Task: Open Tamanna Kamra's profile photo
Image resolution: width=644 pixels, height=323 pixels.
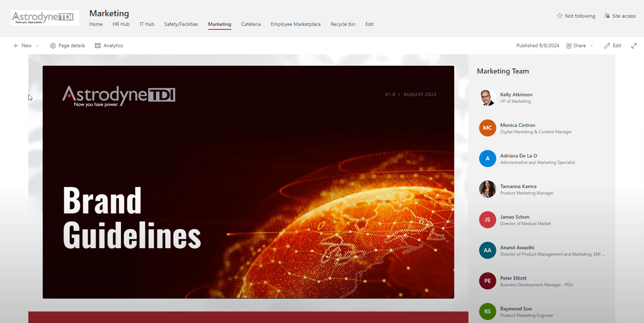Action: click(487, 189)
